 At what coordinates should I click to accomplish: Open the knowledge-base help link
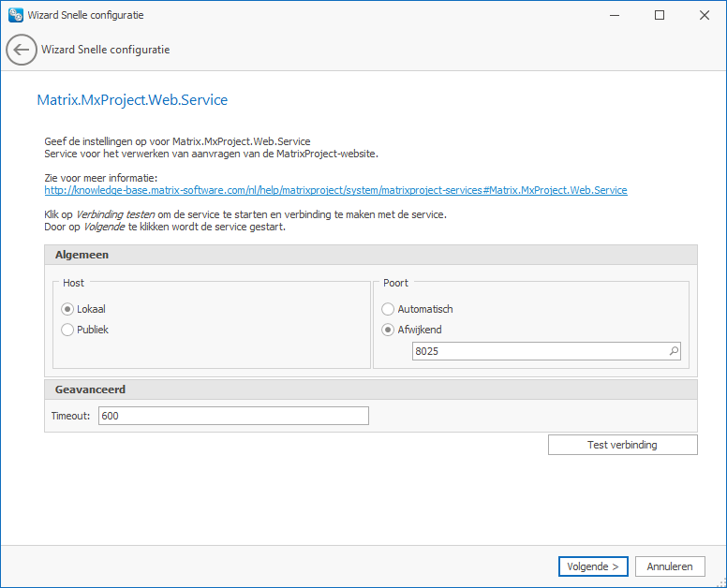[x=335, y=190]
